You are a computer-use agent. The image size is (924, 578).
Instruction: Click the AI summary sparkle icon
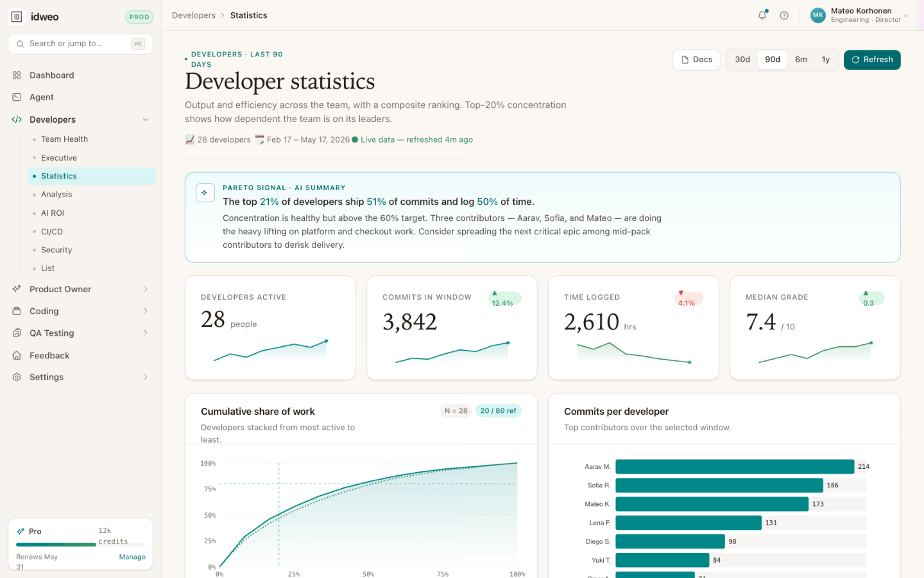click(205, 192)
